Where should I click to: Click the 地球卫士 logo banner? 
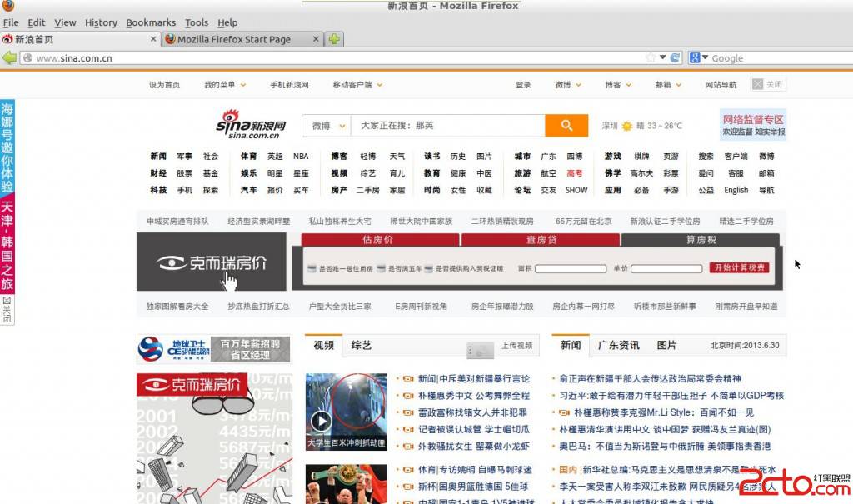(174, 349)
